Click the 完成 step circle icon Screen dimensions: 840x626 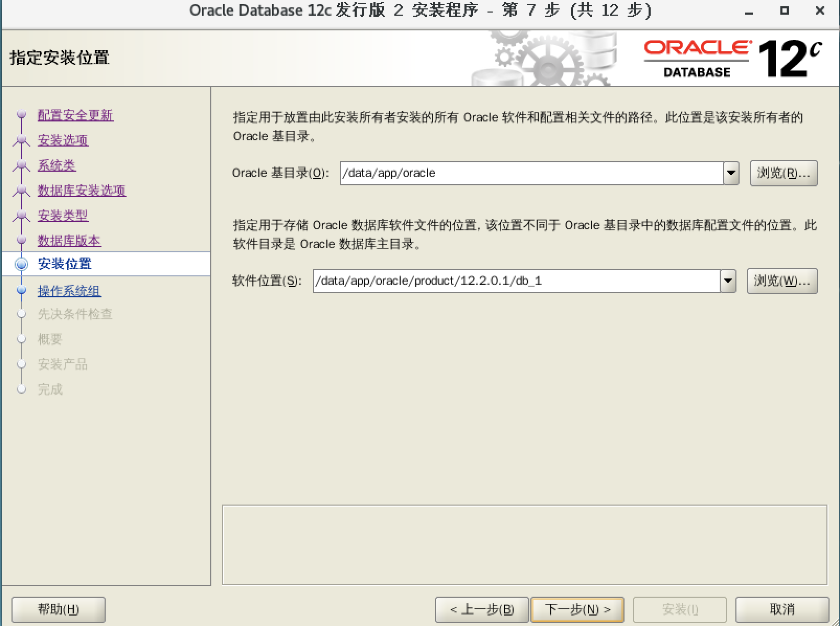pyautogui.click(x=21, y=389)
